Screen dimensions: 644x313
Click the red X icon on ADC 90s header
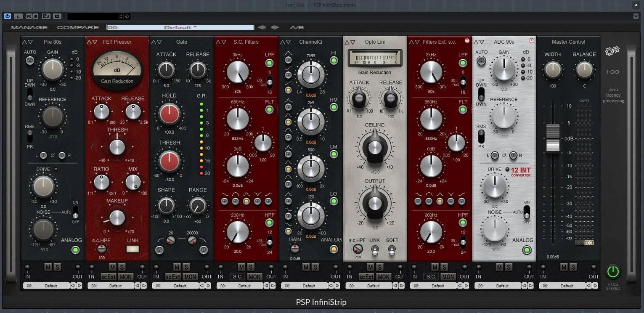(531, 41)
